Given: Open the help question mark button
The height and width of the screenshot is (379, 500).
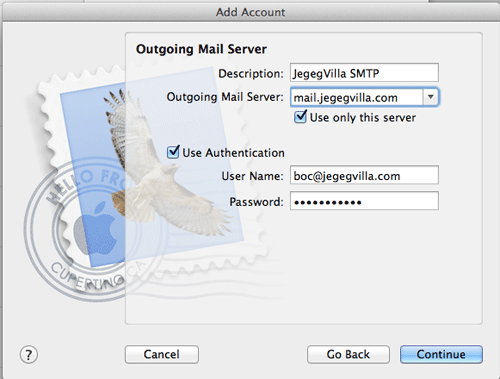Looking at the screenshot, I should point(29,355).
